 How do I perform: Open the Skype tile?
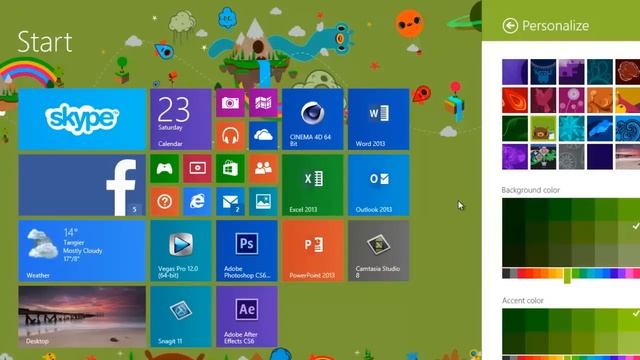pos(82,119)
